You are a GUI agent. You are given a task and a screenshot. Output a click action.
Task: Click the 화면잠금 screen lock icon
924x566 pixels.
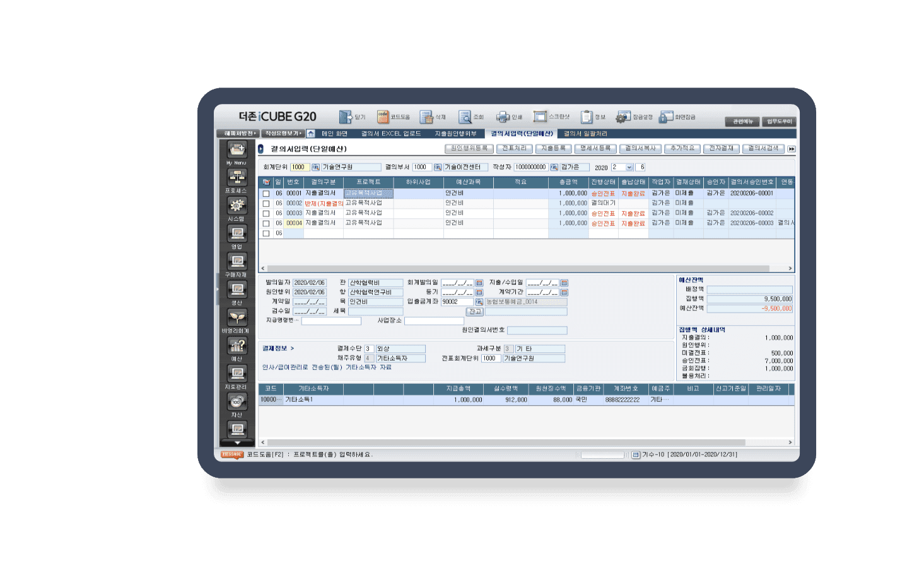pos(666,117)
